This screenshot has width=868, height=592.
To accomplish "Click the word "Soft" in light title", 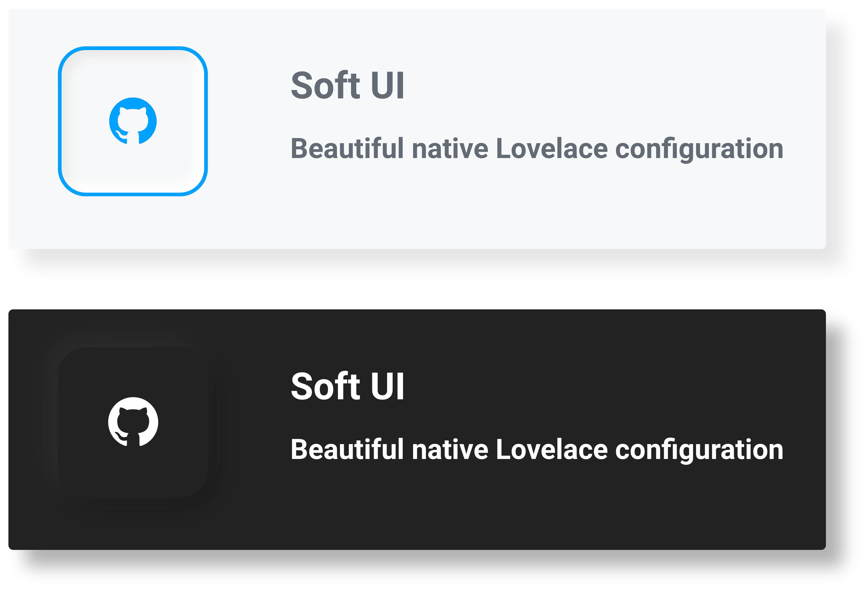I will click(325, 85).
